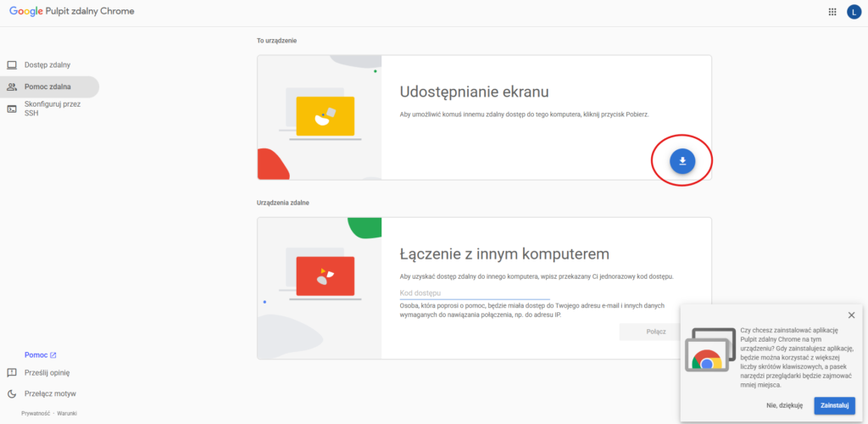This screenshot has height=424, width=868.
Task: Open the Warunki link
Action: coord(67,414)
